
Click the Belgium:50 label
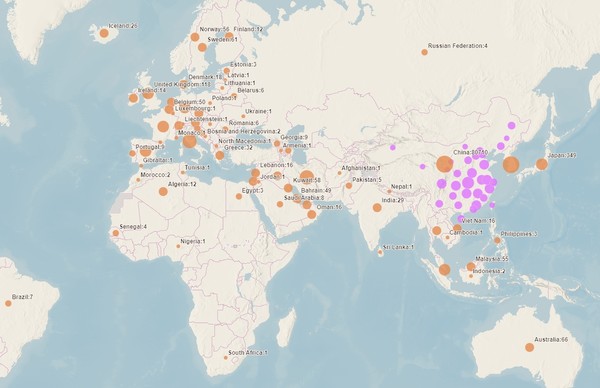coord(189,102)
